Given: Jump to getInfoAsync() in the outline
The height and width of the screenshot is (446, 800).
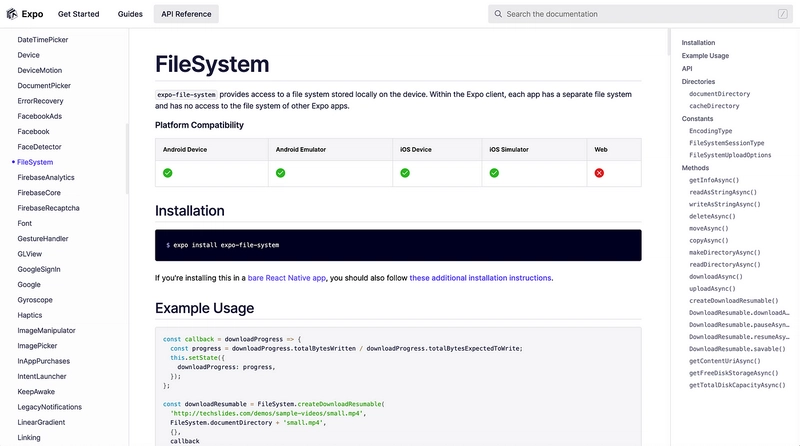Looking at the screenshot, I should (x=714, y=180).
